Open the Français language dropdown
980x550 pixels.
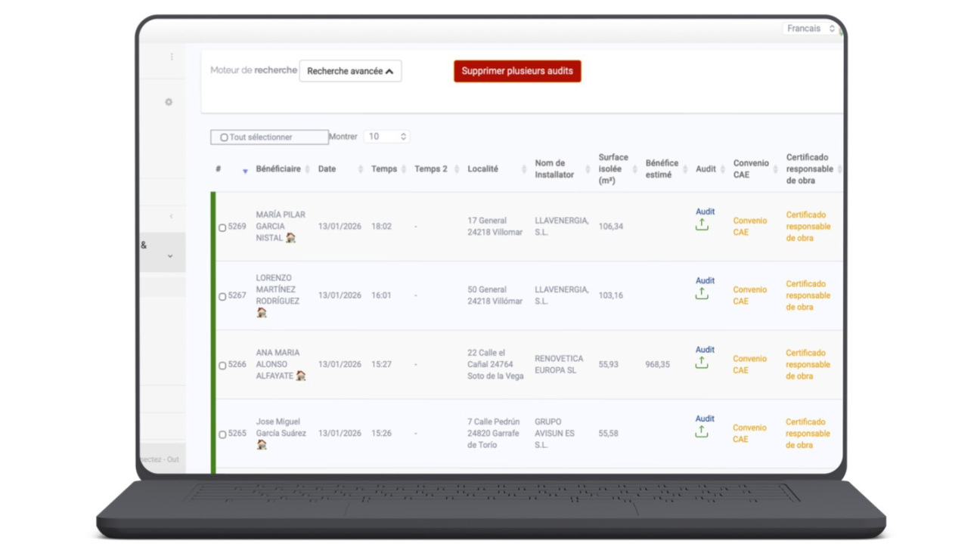pos(810,29)
